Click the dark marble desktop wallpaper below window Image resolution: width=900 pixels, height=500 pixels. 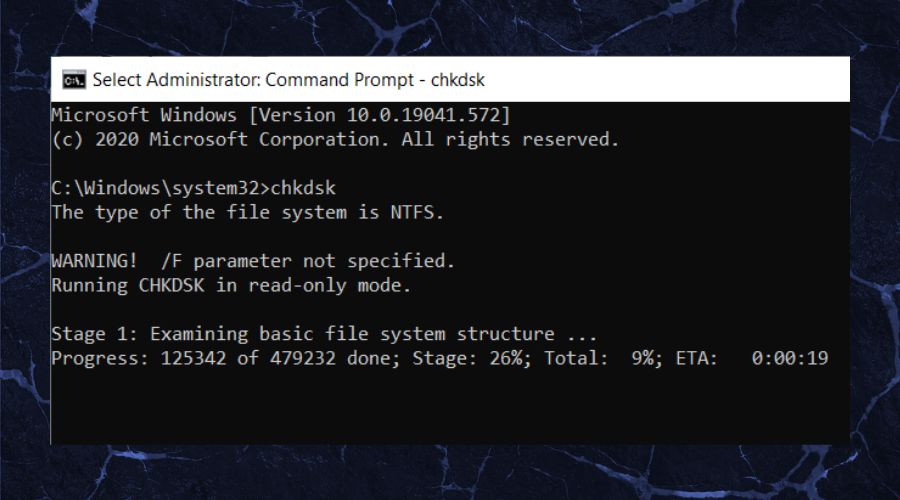tap(450, 472)
